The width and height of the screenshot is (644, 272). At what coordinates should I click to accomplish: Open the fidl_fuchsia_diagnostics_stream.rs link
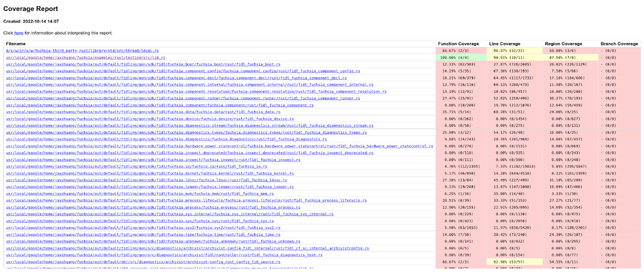point(189,125)
